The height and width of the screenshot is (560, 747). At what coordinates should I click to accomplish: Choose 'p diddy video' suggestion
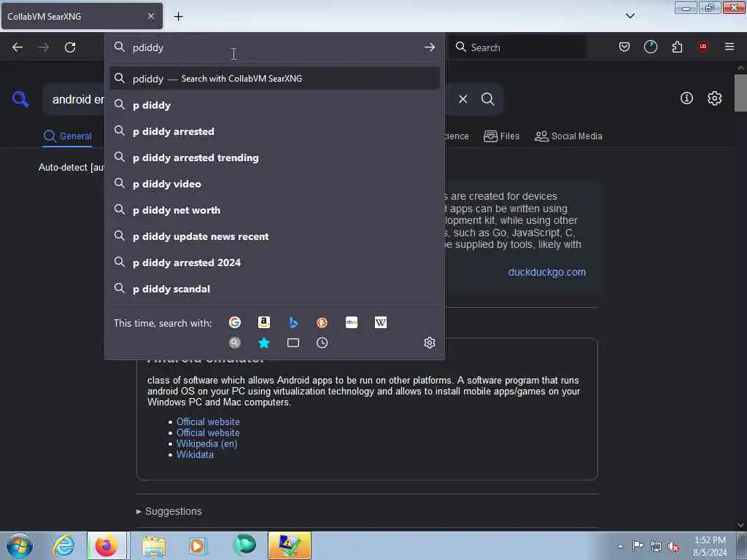coord(274,183)
